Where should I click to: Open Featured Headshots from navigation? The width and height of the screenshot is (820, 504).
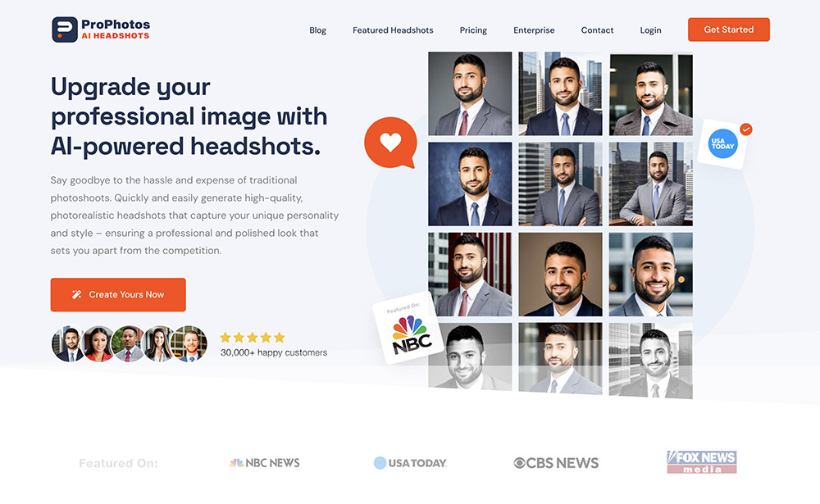click(x=393, y=30)
